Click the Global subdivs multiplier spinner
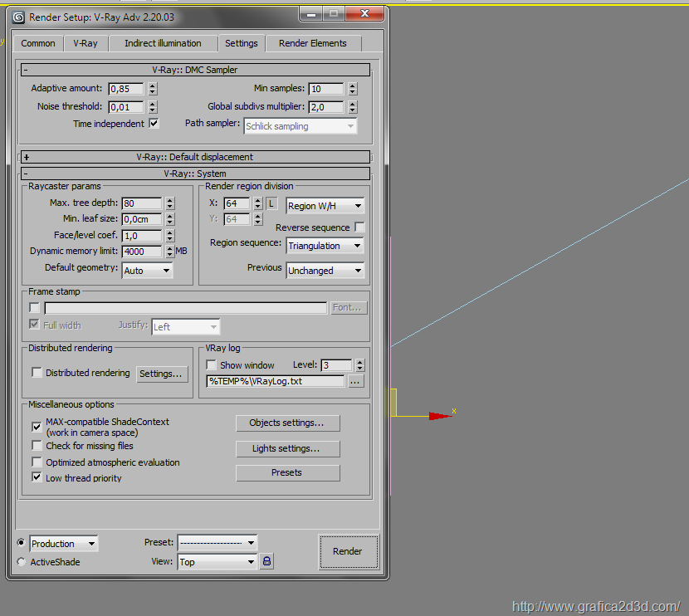The height and width of the screenshot is (616, 689). coord(353,107)
